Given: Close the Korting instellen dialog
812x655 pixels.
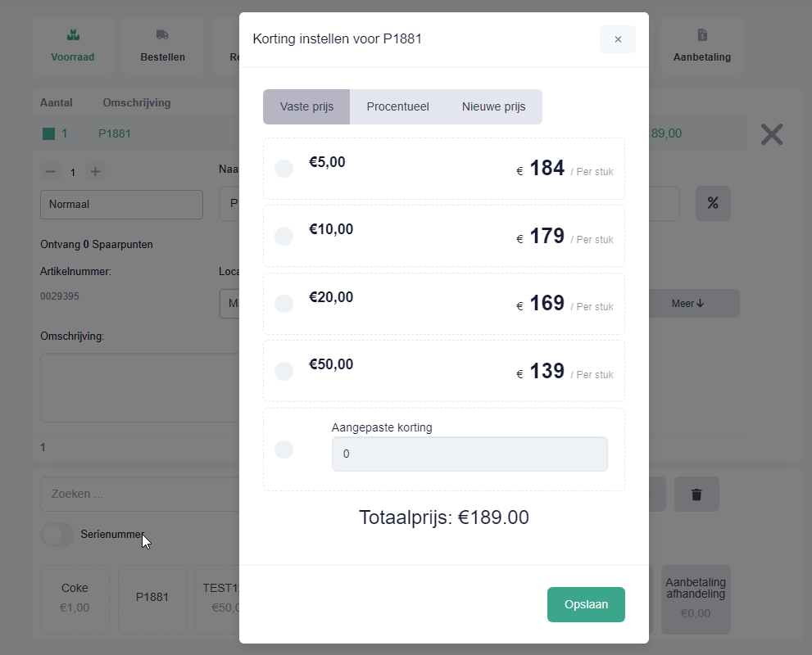Looking at the screenshot, I should click(x=618, y=39).
